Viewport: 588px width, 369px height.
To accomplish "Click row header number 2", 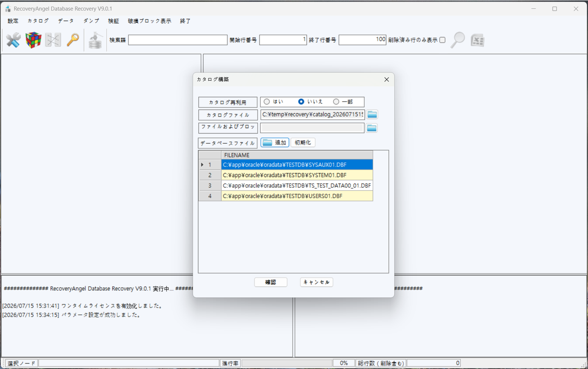I will pyautogui.click(x=210, y=175).
